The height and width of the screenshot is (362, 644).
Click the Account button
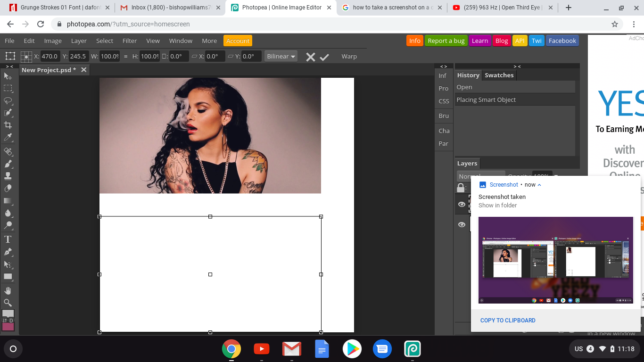[x=238, y=41]
